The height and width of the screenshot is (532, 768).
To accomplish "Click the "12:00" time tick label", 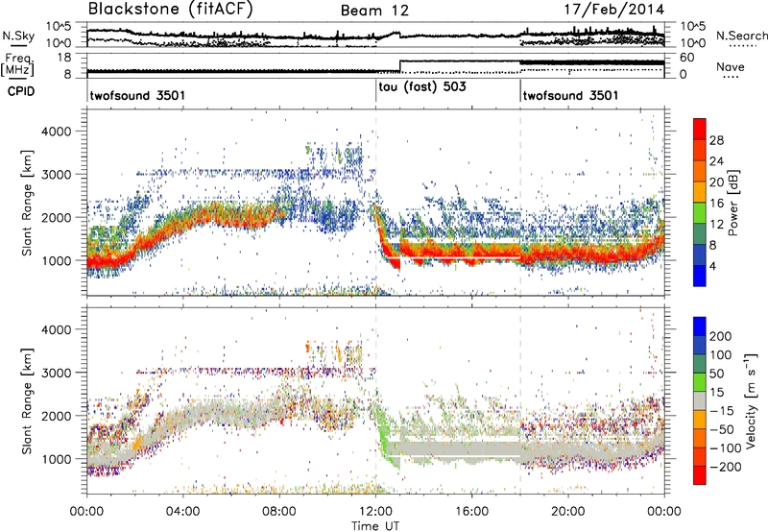I will (x=375, y=512).
